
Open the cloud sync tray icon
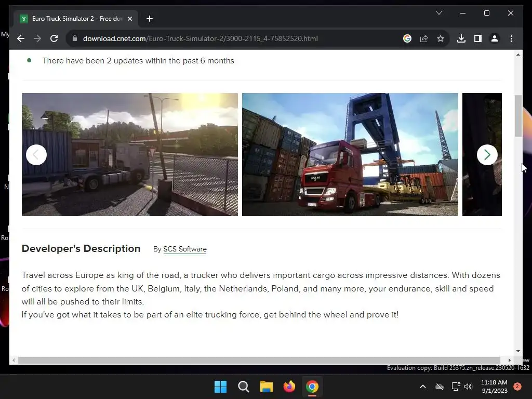[x=440, y=387]
